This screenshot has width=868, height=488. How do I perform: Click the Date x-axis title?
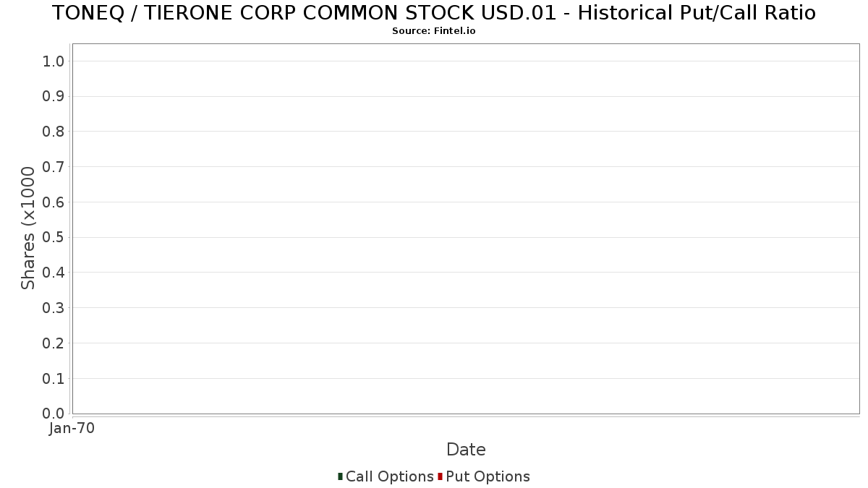[x=466, y=450]
